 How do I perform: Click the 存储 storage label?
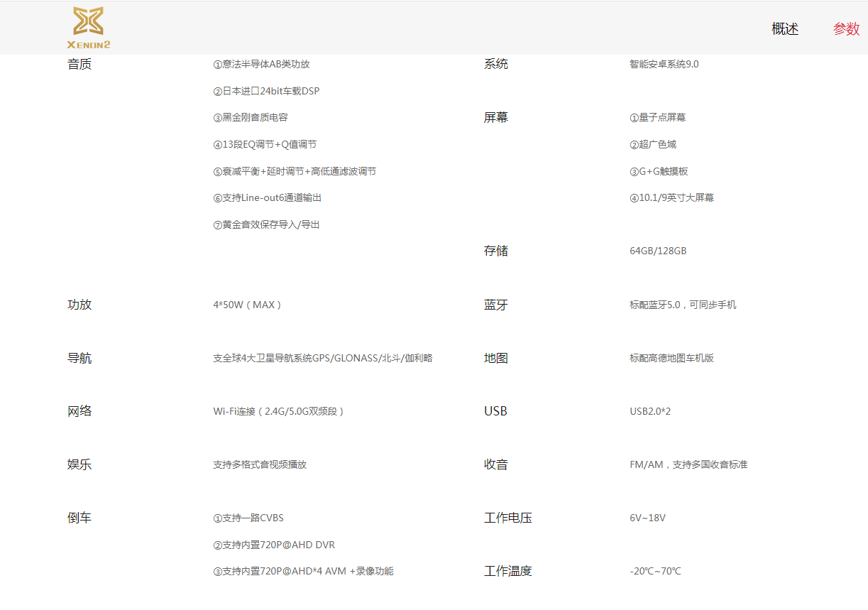point(495,251)
